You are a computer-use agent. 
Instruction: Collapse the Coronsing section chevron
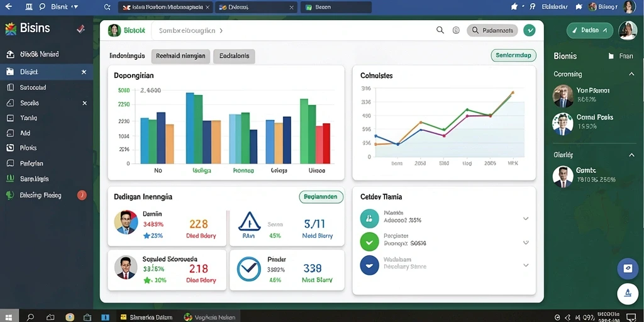tap(631, 74)
